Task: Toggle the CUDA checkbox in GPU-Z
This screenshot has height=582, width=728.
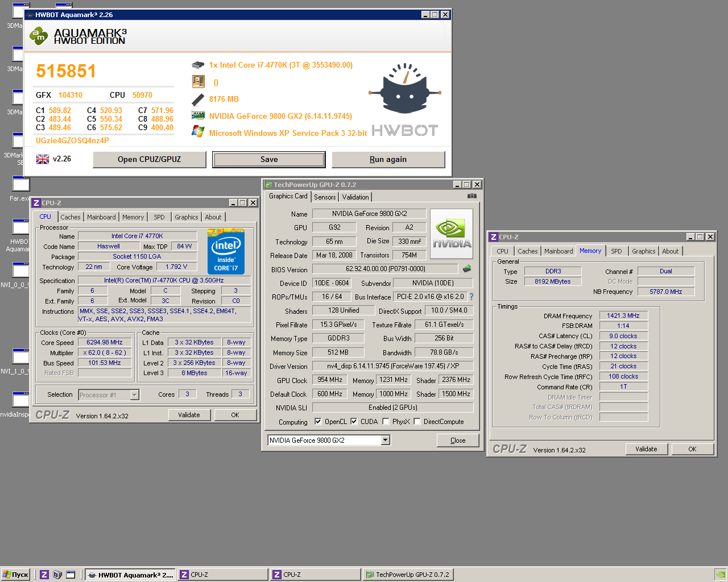Action: 354,422
